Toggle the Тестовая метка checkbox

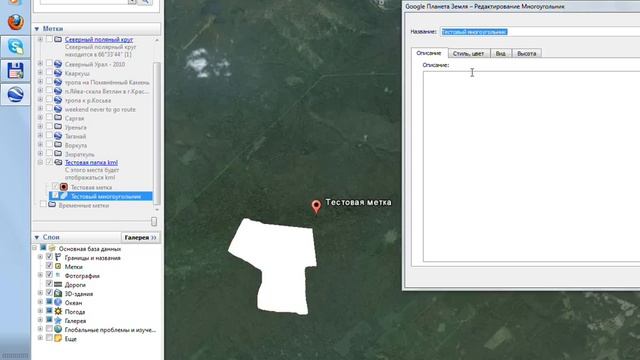[55, 187]
